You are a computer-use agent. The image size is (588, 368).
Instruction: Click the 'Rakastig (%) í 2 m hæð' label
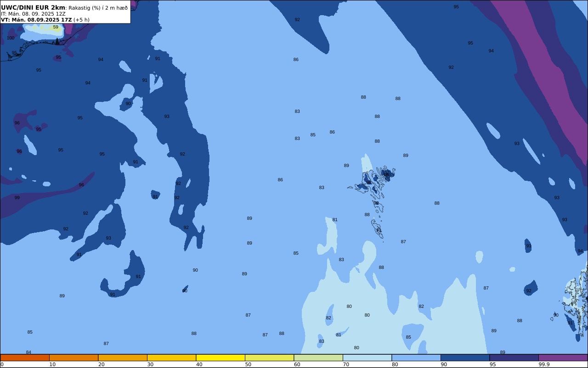(x=98, y=8)
